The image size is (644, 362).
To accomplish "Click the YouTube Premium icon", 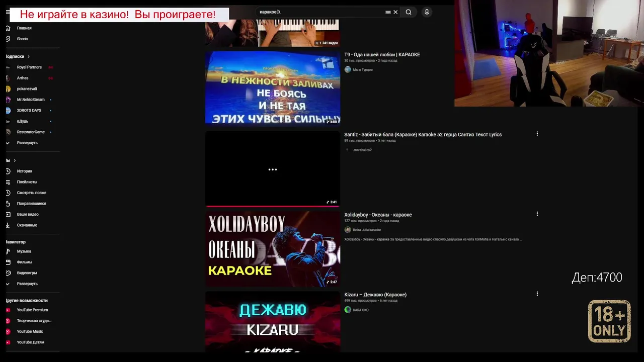I will pyautogui.click(x=8, y=310).
